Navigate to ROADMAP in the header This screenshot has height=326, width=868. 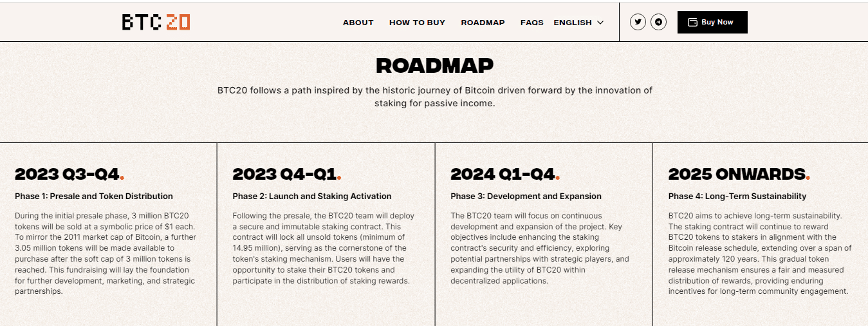[483, 23]
